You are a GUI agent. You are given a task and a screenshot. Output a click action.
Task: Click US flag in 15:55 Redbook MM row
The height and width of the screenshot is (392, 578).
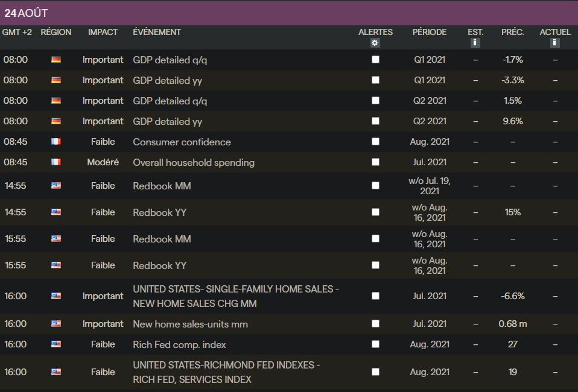[x=56, y=239]
